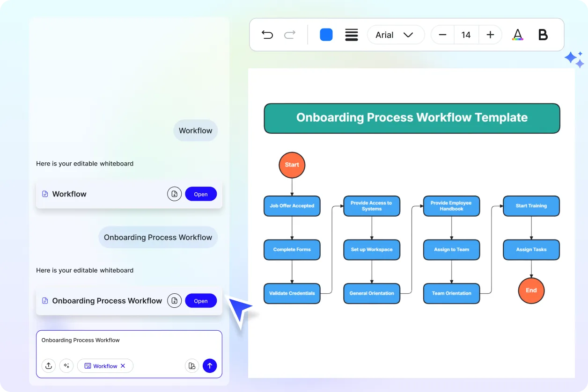Select the Assign to Team node
The image size is (588, 392).
[x=452, y=250]
